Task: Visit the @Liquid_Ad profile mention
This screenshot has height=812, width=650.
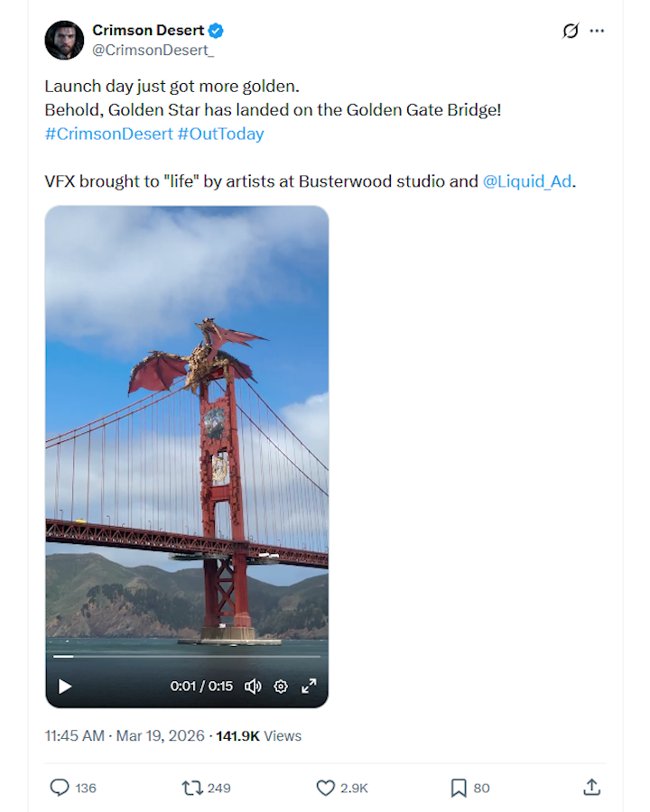Action: click(x=527, y=181)
